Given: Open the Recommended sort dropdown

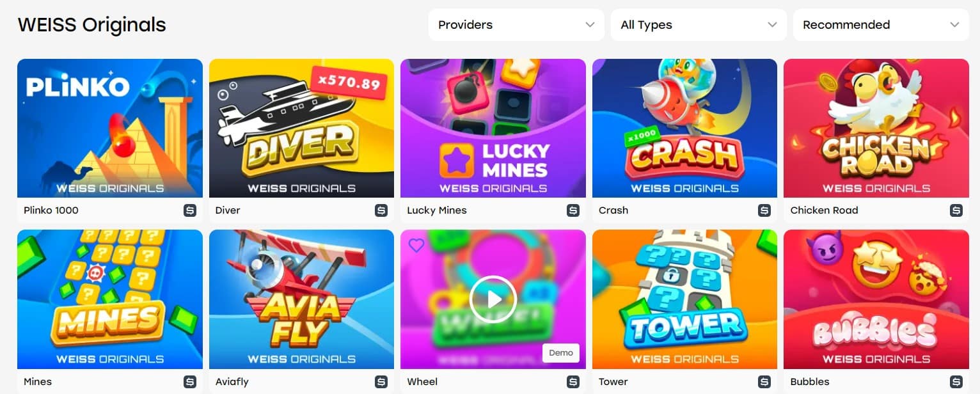Looking at the screenshot, I should pyautogui.click(x=881, y=25).
